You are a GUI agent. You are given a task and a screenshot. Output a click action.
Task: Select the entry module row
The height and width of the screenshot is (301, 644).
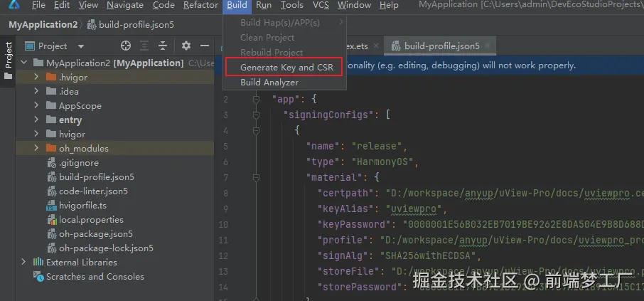[x=115, y=120]
